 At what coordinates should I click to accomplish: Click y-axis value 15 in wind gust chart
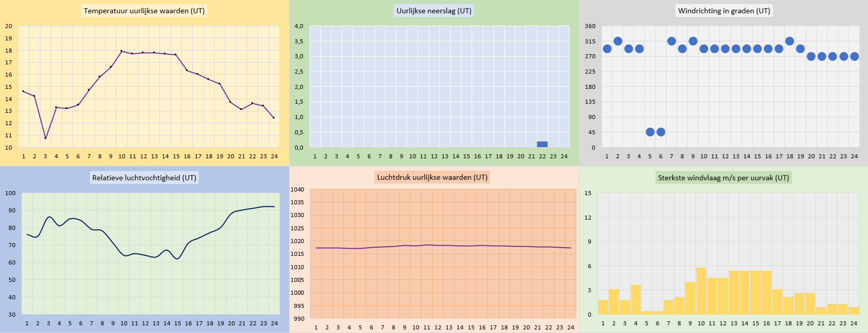click(x=588, y=193)
